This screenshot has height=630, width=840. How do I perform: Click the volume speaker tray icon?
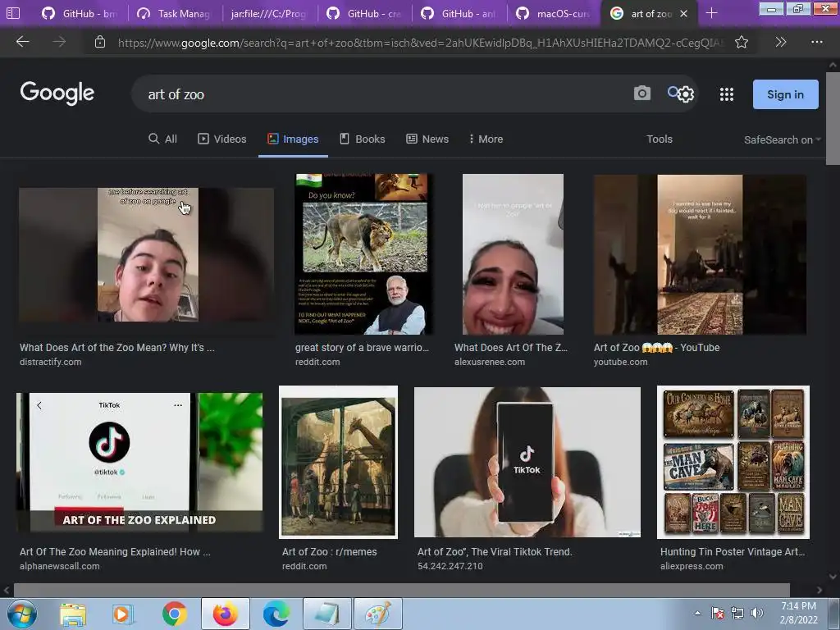[757, 613]
